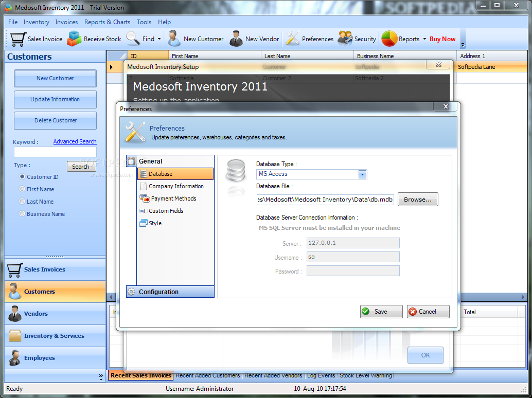Click the Buy Now toolbar link
The image size is (532, 398).
[x=442, y=39]
